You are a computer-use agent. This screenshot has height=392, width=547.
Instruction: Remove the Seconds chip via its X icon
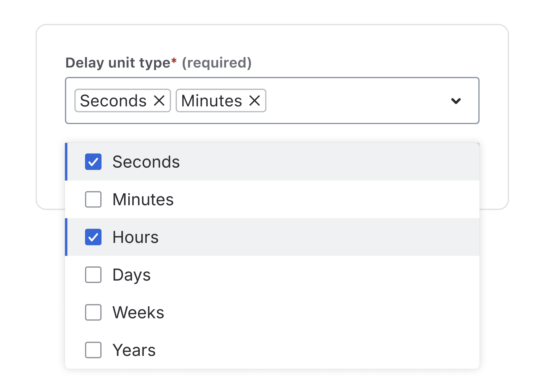[160, 101]
